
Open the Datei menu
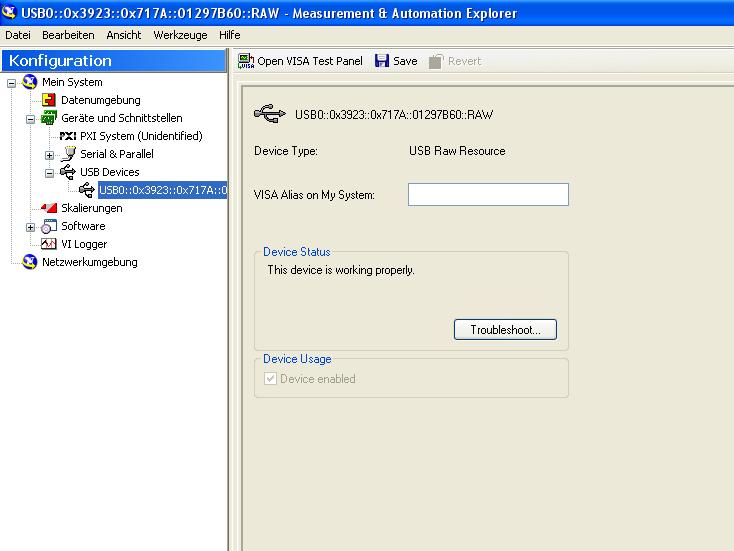18,35
